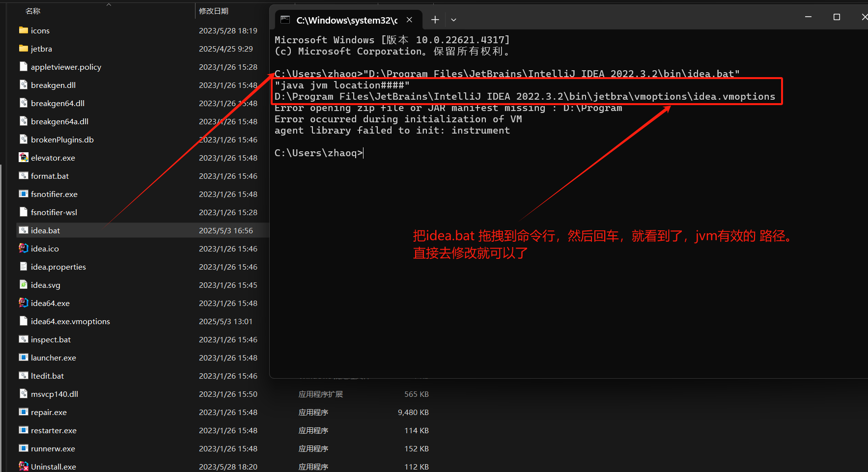Select the idea.bat file name
Screen dimensions: 868x472
click(x=45, y=230)
